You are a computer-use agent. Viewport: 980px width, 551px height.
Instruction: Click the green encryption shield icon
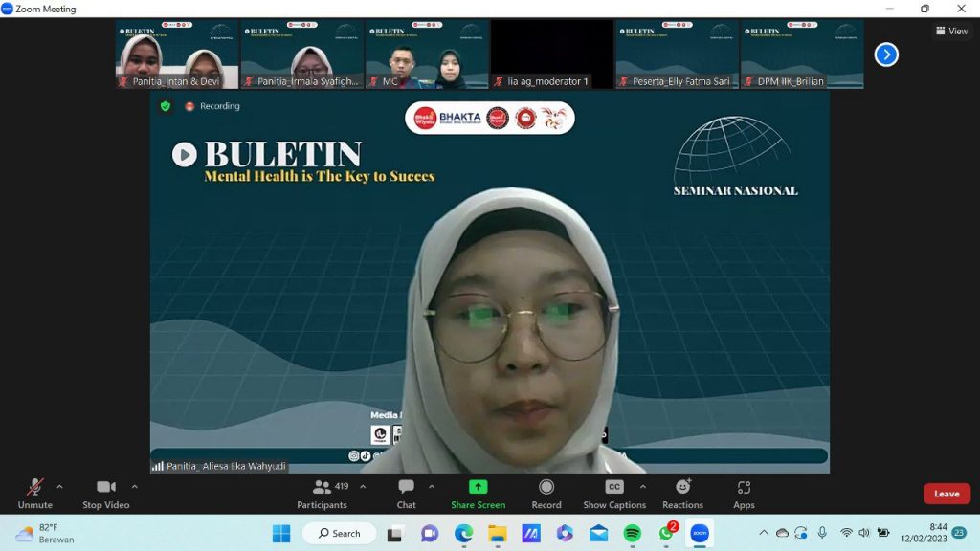pyautogui.click(x=165, y=106)
